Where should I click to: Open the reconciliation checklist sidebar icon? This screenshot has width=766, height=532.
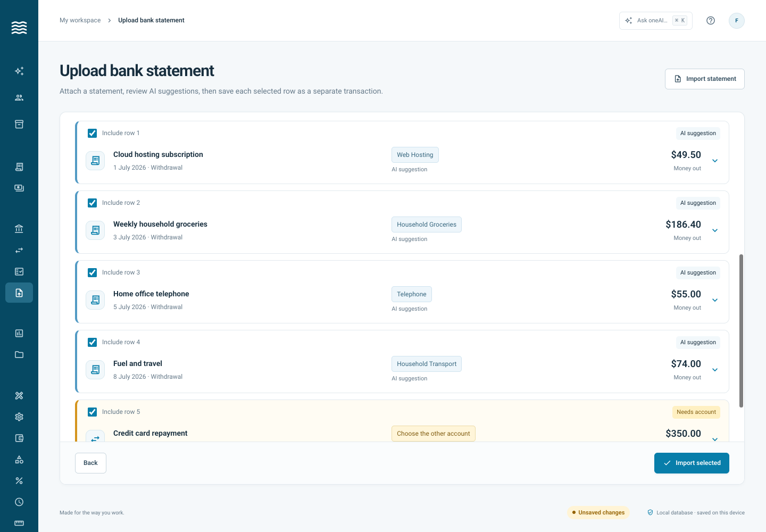pyautogui.click(x=19, y=272)
